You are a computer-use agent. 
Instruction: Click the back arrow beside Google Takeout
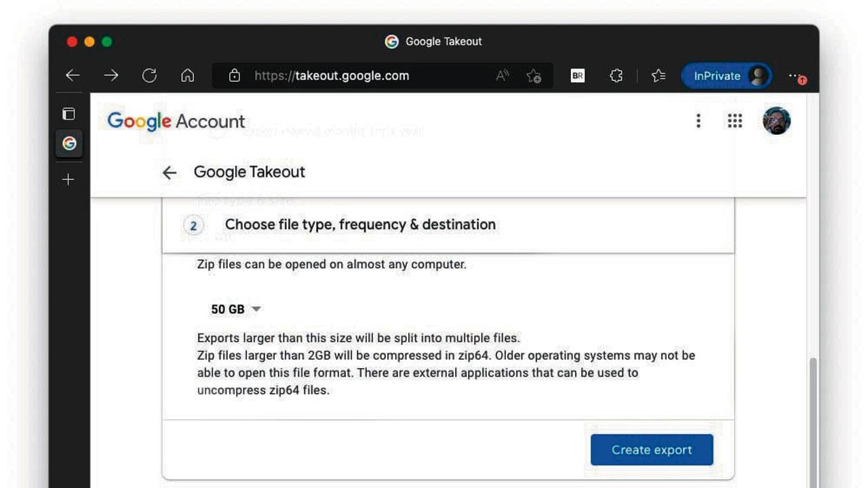click(170, 173)
